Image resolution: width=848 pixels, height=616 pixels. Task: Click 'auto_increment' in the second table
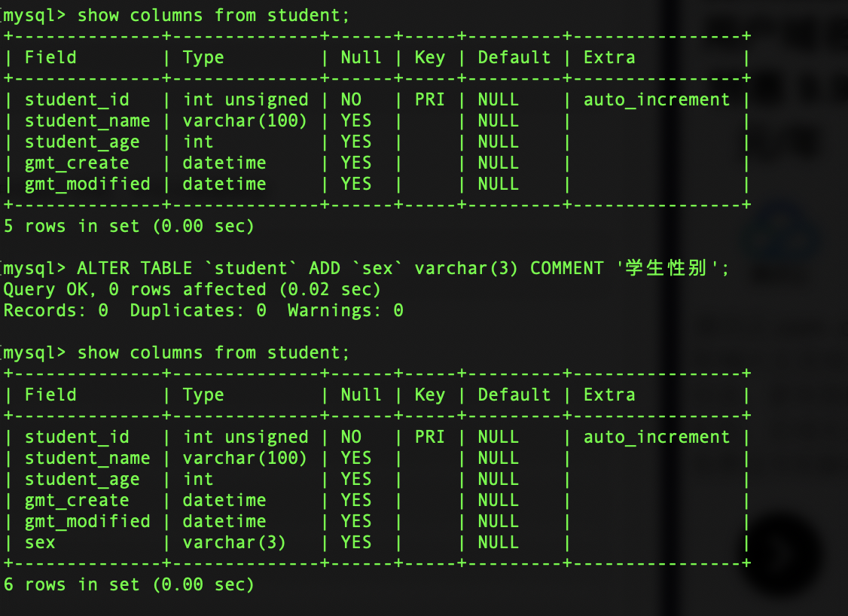(657, 437)
